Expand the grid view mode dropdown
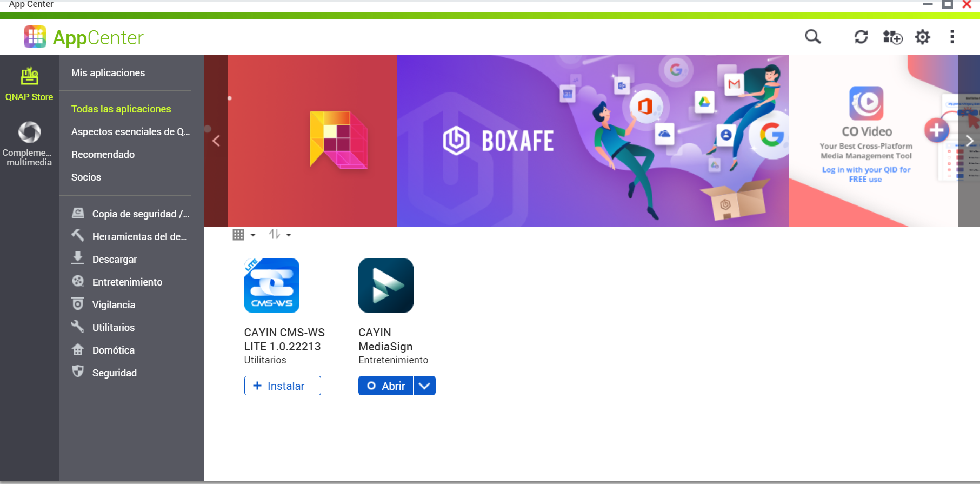 tap(244, 235)
